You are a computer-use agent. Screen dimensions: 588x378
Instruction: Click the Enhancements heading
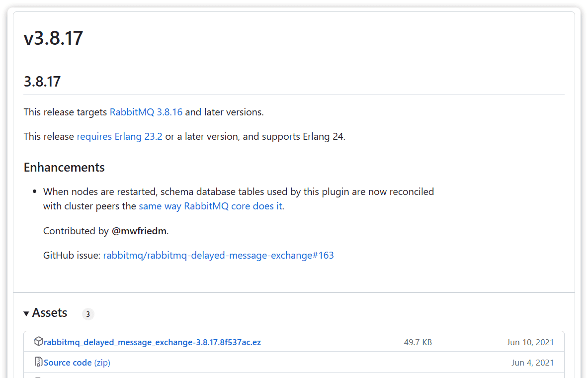pyautogui.click(x=64, y=167)
